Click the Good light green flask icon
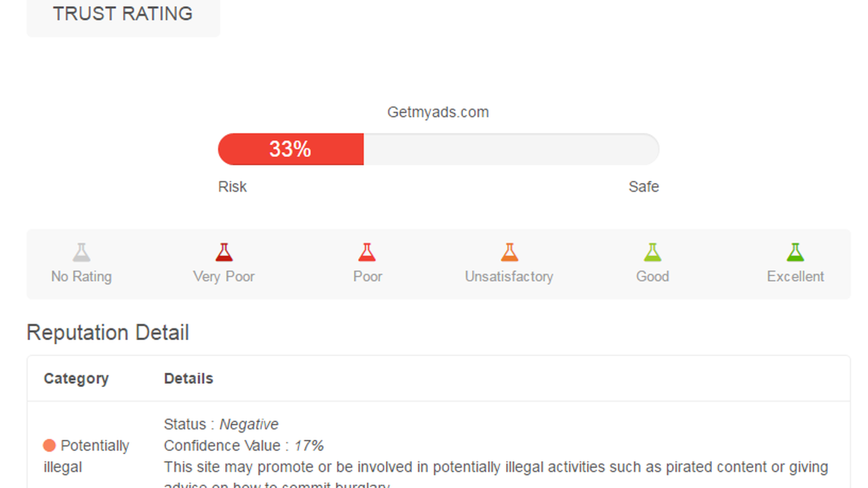The width and height of the screenshot is (868, 488). tap(652, 253)
